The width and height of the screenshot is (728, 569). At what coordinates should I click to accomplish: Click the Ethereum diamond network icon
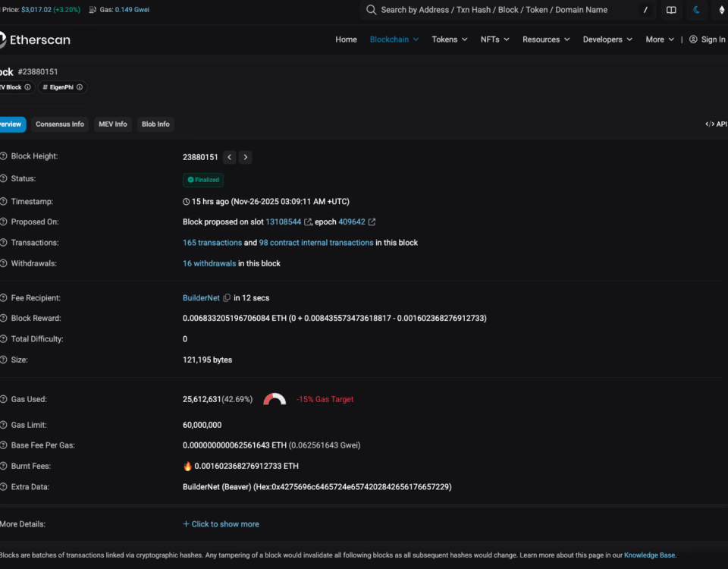pyautogui.click(x=721, y=11)
